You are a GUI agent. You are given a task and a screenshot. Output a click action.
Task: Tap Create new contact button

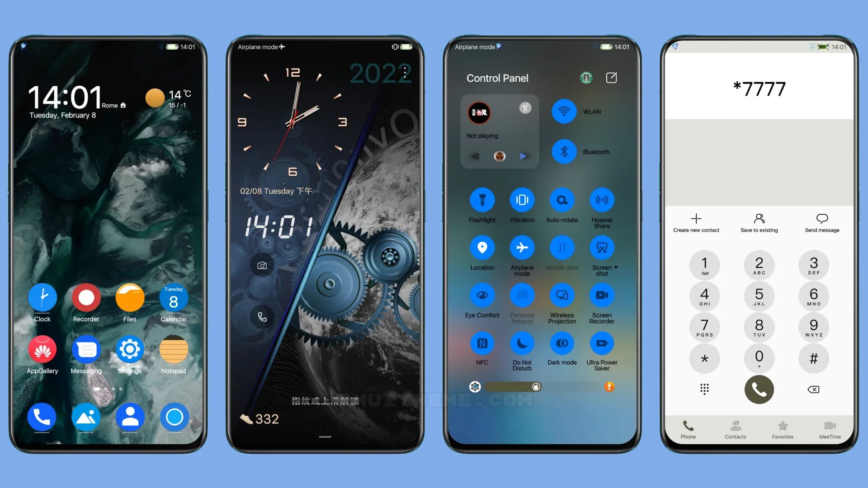tap(696, 222)
